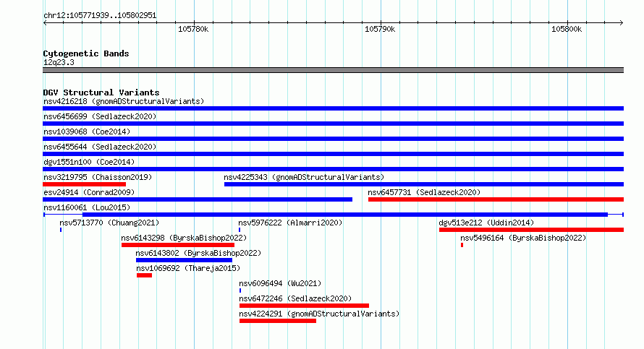Open dgv513e212 (Uddin2014) variant label

(x=486, y=223)
